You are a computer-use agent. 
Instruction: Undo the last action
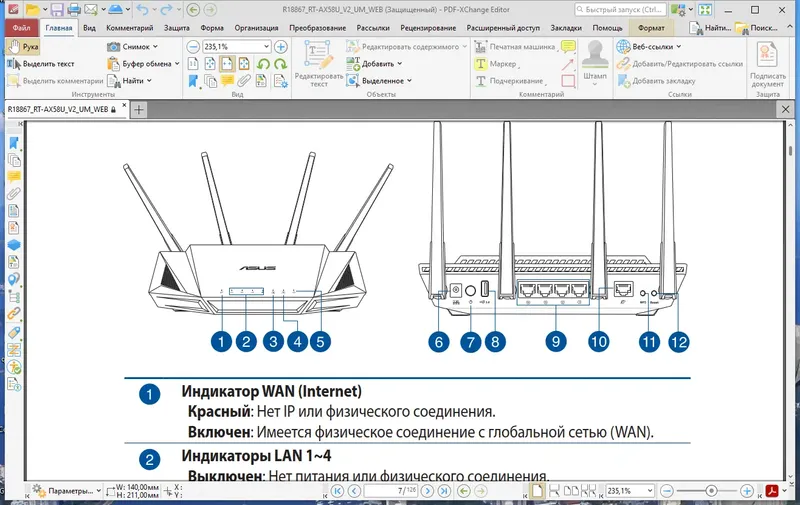click(x=142, y=10)
